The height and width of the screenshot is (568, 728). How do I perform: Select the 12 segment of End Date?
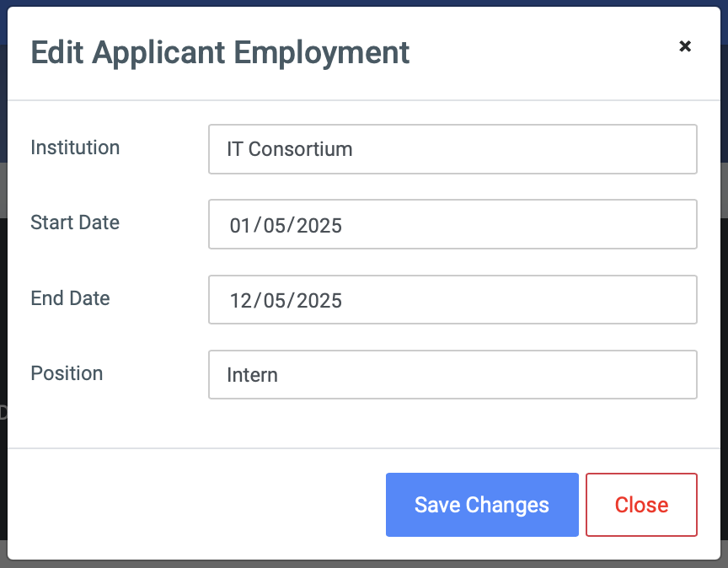click(240, 301)
